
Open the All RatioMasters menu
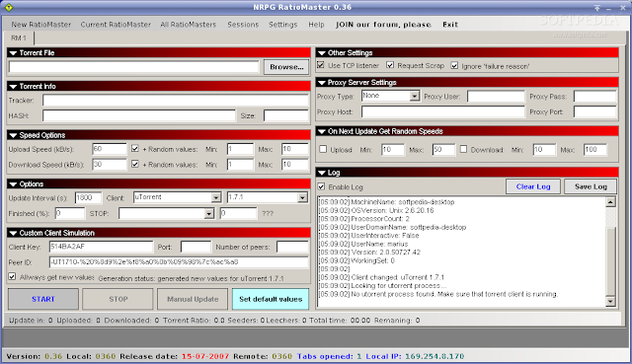pyautogui.click(x=189, y=25)
